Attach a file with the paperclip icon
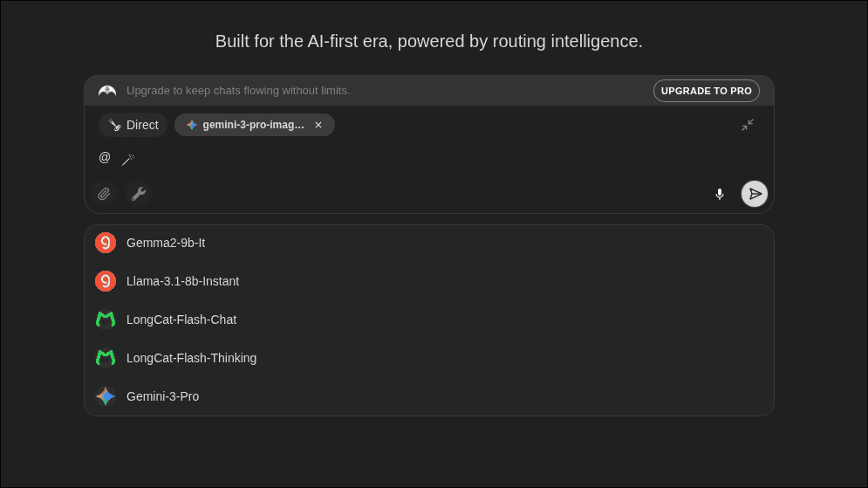868x488 pixels. 105,194
